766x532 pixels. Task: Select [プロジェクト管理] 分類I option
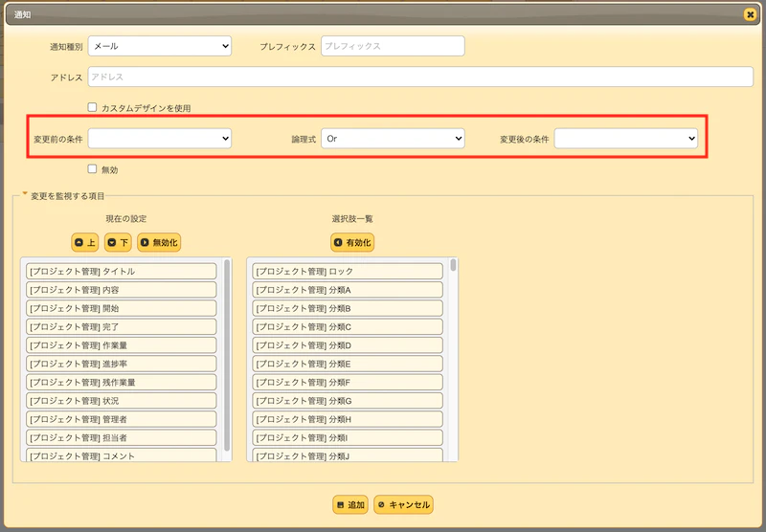(x=348, y=438)
